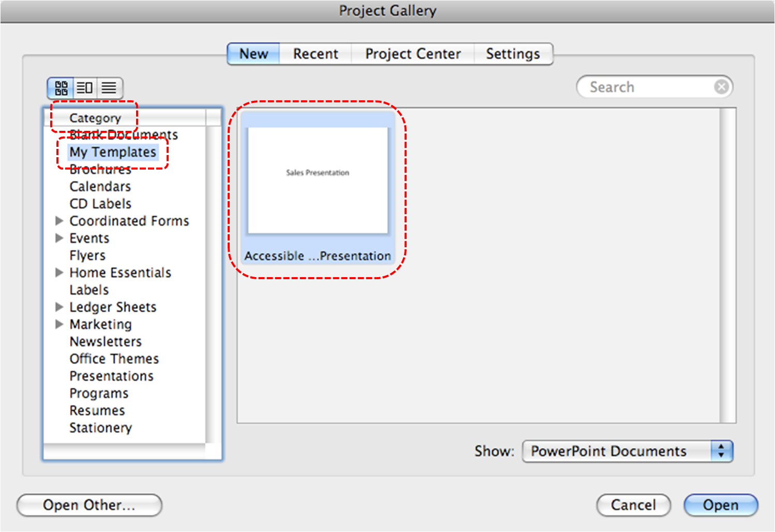775x532 pixels.
Task: Expand the Events category
Action: tap(59, 238)
